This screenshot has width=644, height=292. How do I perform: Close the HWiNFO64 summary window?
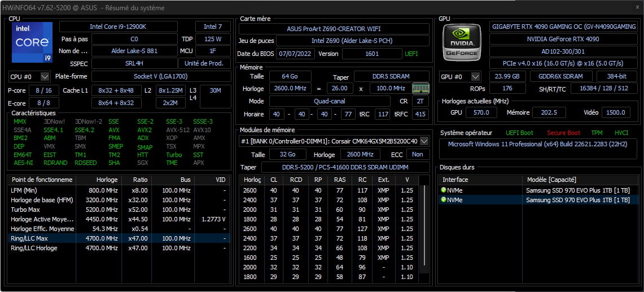coord(637,7)
